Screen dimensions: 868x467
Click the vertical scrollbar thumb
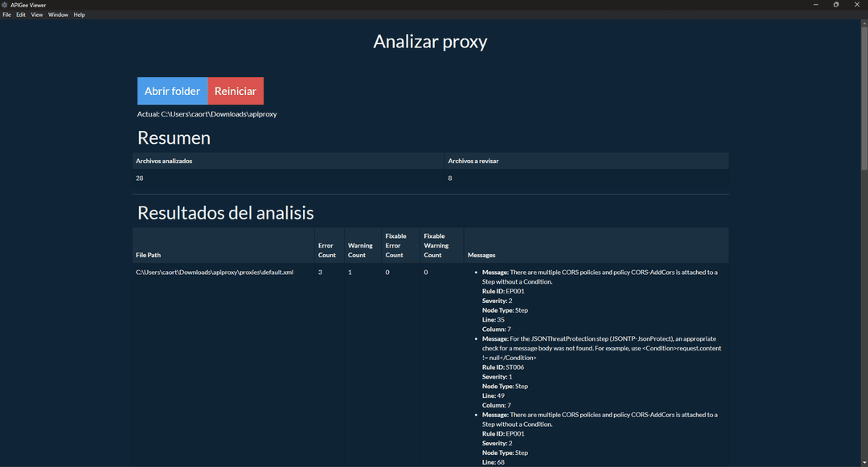[x=864, y=96]
